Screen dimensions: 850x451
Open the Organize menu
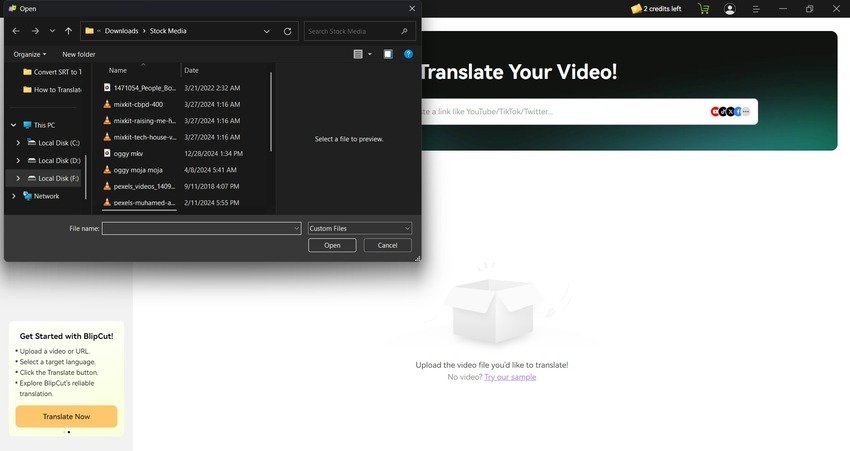[30, 54]
